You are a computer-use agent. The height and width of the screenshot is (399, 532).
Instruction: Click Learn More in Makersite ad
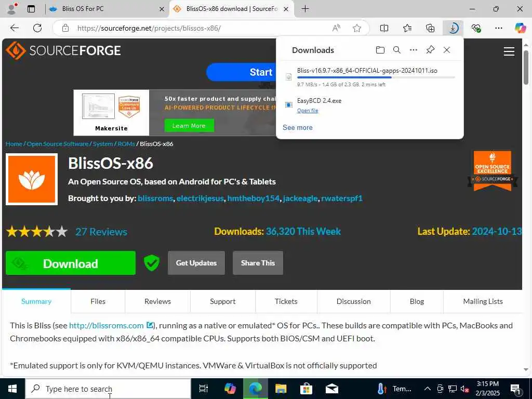click(x=189, y=126)
